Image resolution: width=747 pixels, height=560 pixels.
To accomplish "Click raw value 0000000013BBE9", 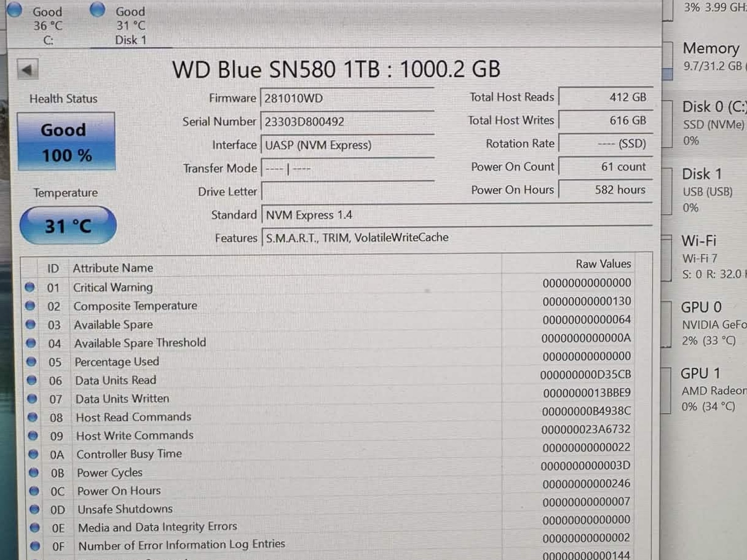I will tap(587, 393).
